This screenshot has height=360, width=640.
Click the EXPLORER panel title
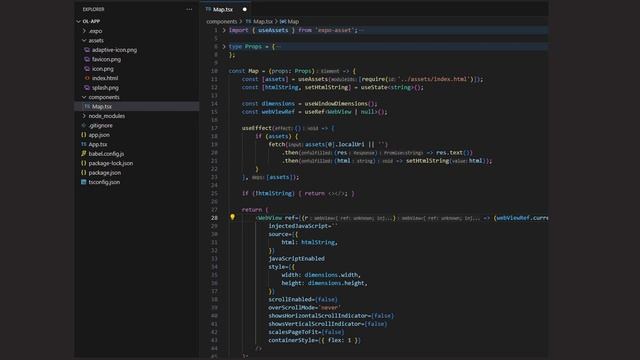[93, 9]
